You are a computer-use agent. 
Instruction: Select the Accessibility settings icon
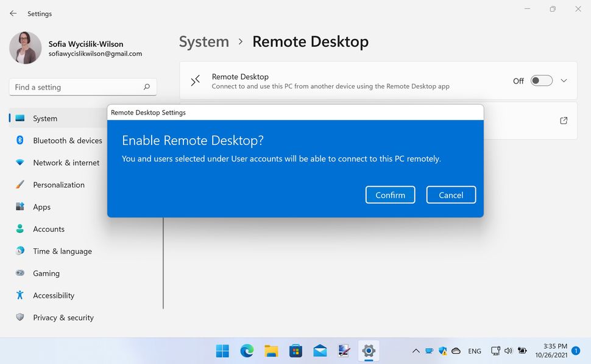pyautogui.click(x=18, y=295)
